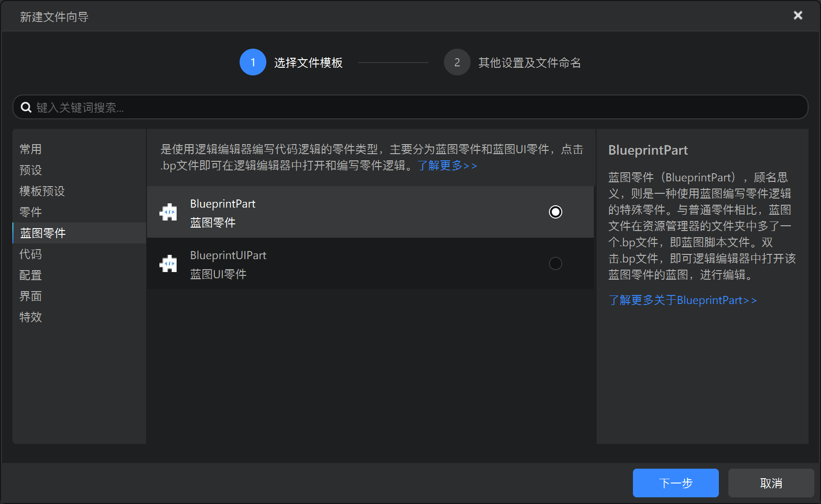Select the 蓝图零件 category
This screenshot has width=821, height=504.
pos(43,233)
